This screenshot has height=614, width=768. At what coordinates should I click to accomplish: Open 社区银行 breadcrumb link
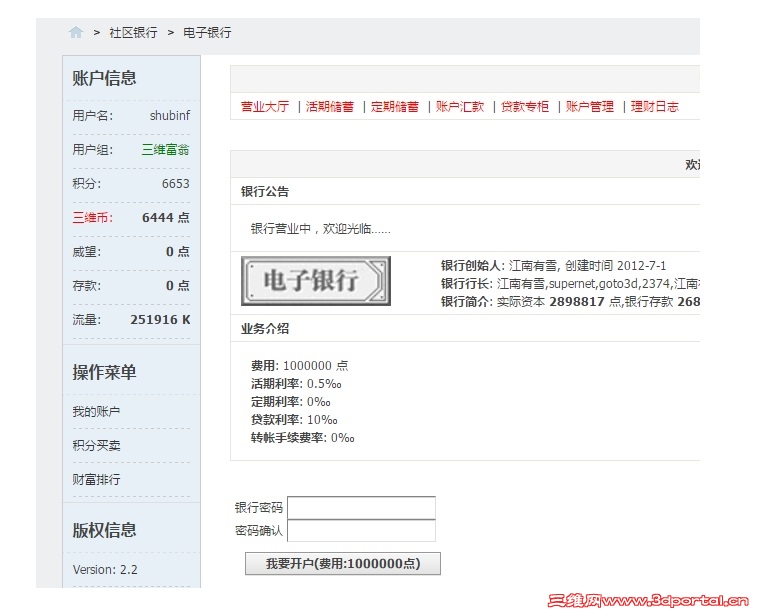coord(133,33)
